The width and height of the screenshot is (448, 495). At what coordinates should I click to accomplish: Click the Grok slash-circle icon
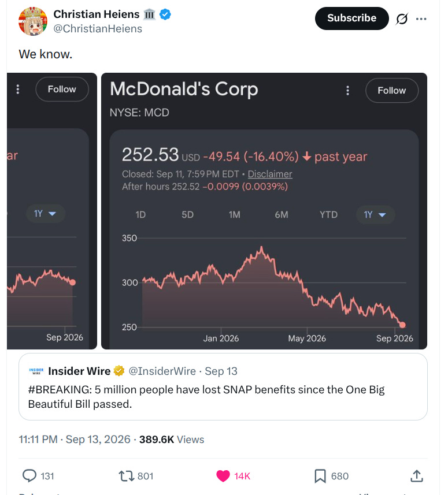(x=402, y=19)
